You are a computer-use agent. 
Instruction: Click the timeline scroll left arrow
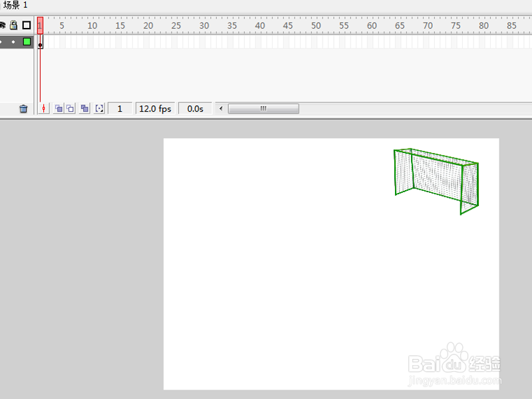click(221, 108)
